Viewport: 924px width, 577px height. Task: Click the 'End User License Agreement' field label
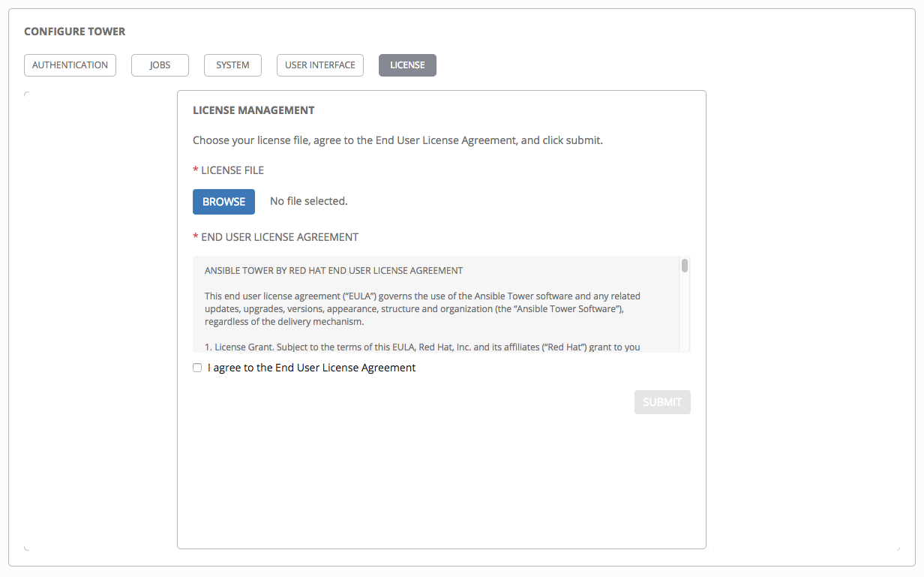coord(280,237)
